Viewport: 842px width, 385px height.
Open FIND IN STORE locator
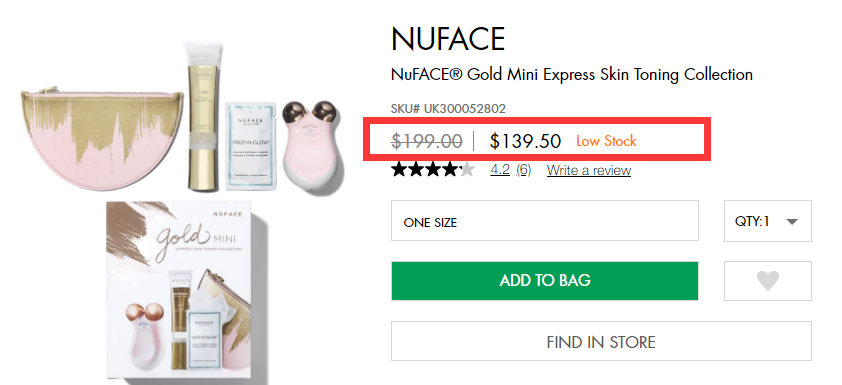pos(601,342)
